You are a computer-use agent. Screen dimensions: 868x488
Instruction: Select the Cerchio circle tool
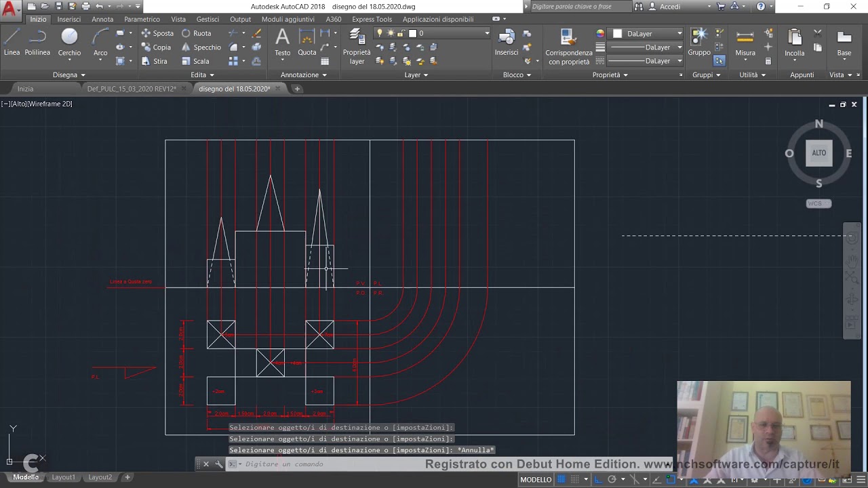coord(69,43)
